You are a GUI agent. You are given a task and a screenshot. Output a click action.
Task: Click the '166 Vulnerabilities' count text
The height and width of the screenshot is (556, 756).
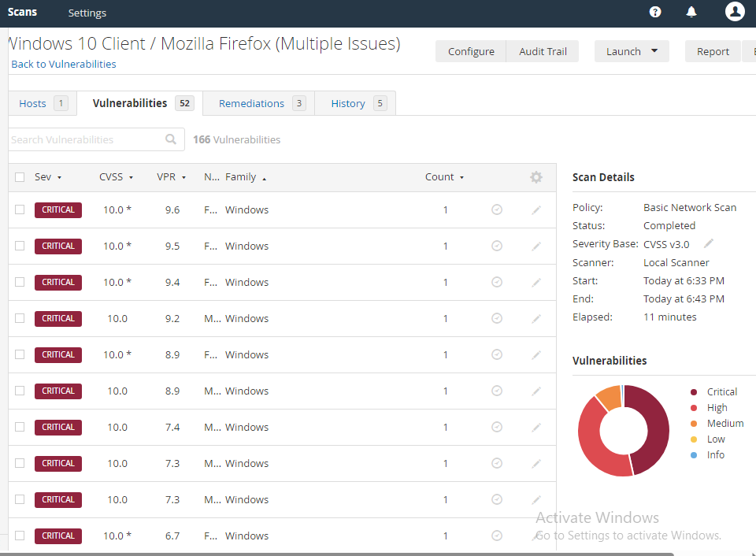tap(237, 139)
